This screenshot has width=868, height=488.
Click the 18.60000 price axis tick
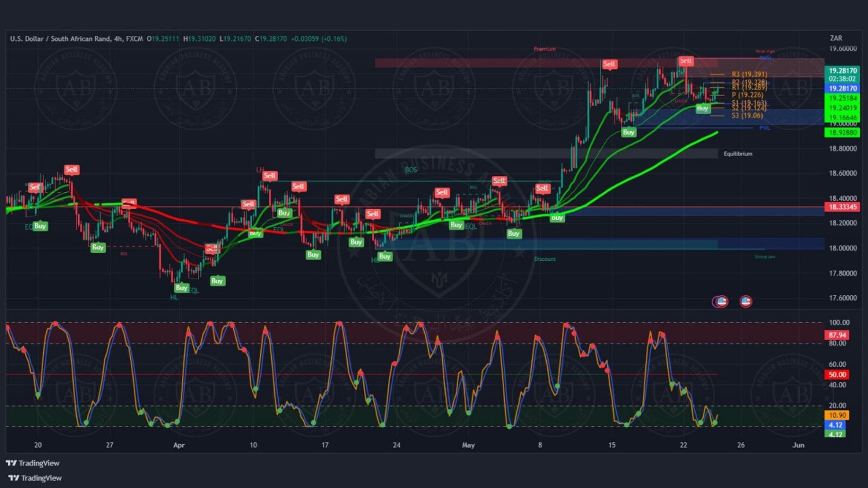pyautogui.click(x=843, y=173)
